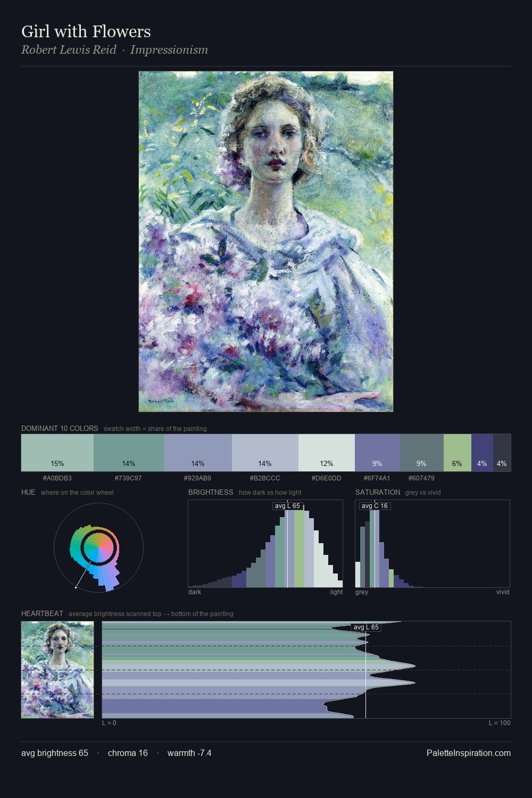Click the '#739C97' hex code text

[x=129, y=478]
